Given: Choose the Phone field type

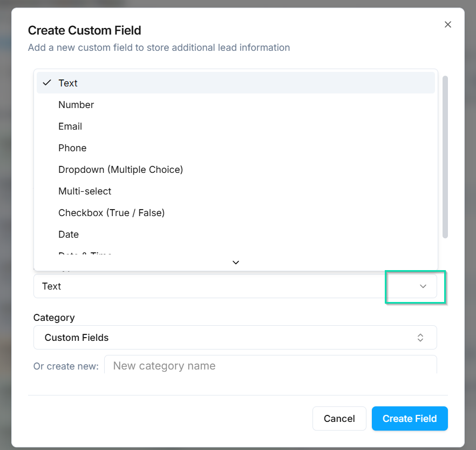Looking at the screenshot, I should coord(72,148).
